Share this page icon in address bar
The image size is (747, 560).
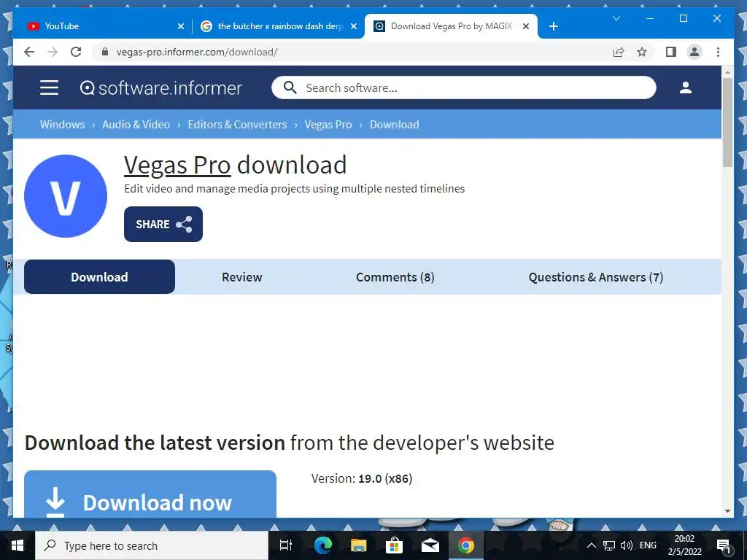[619, 52]
